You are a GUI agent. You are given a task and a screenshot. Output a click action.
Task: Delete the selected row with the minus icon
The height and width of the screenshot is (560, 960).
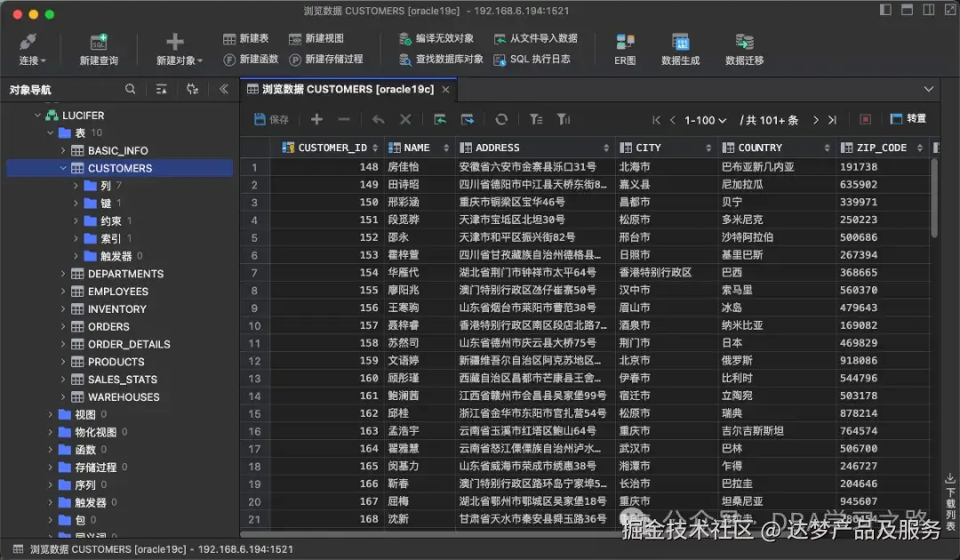(x=344, y=119)
